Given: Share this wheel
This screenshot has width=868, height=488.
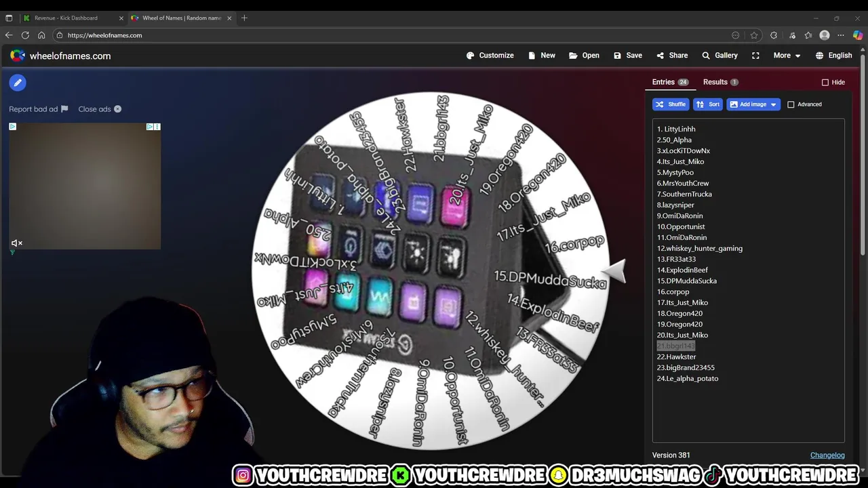Looking at the screenshot, I should 671,56.
